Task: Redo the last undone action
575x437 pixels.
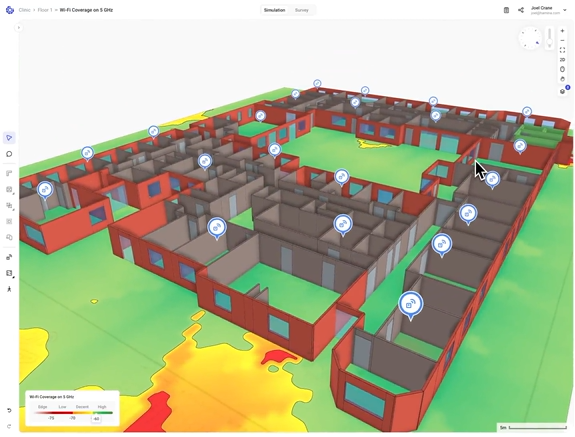Action: pos(9,426)
